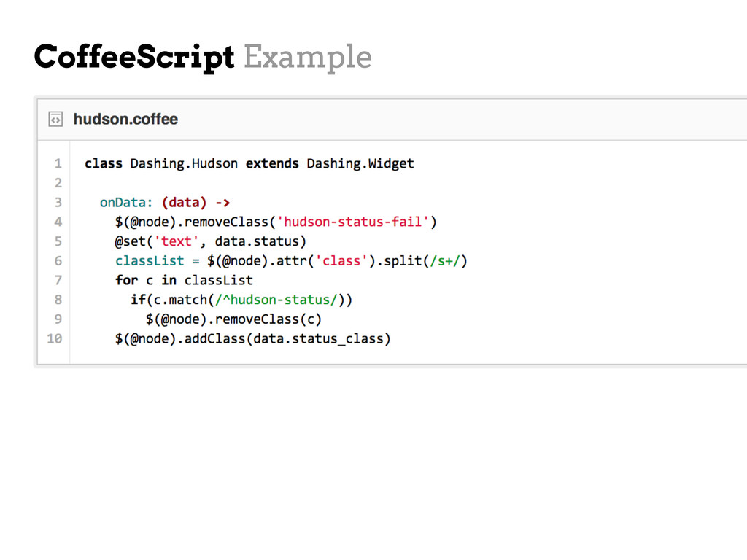The image size is (747, 560).
Task: Select line number 2 in gutter
Action: click(x=58, y=183)
